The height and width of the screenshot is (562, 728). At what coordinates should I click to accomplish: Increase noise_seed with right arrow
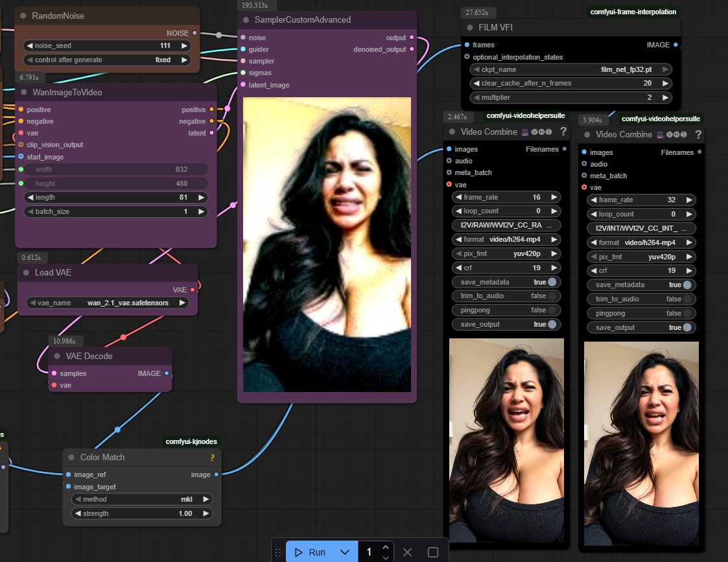pyautogui.click(x=184, y=45)
